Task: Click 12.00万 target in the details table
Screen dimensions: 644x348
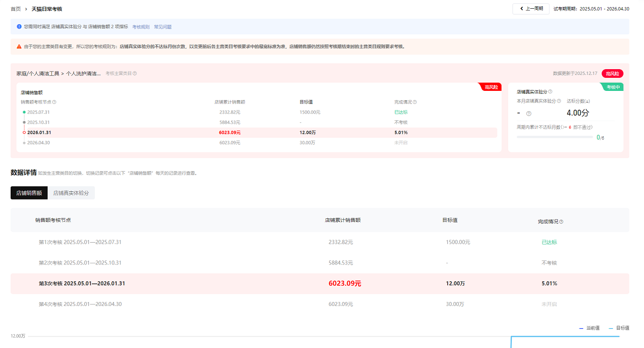Action: coord(455,284)
